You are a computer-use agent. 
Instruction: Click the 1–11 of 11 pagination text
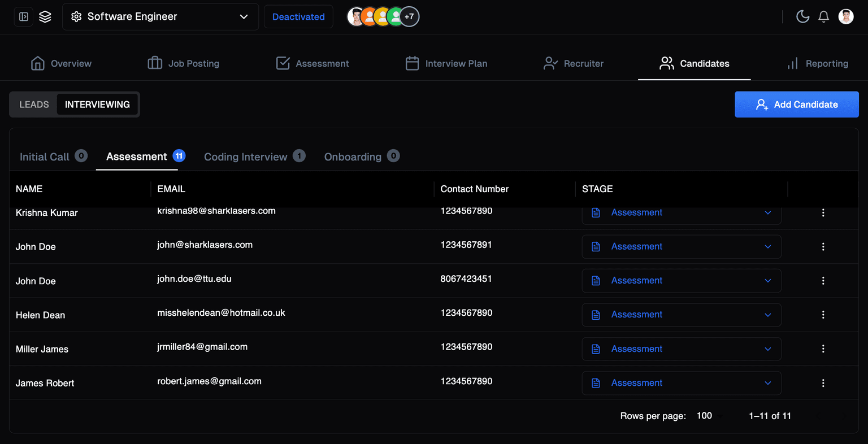click(x=770, y=416)
